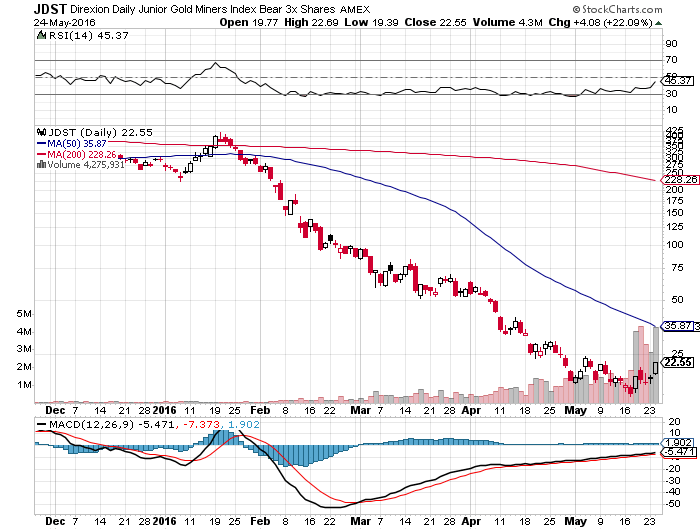700x530 pixels.
Task: Click the RSI indicator icon beside RSI(14)
Action: click(x=41, y=35)
